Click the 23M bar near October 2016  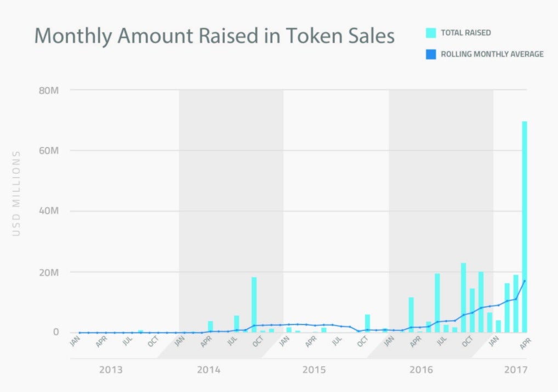point(463,298)
